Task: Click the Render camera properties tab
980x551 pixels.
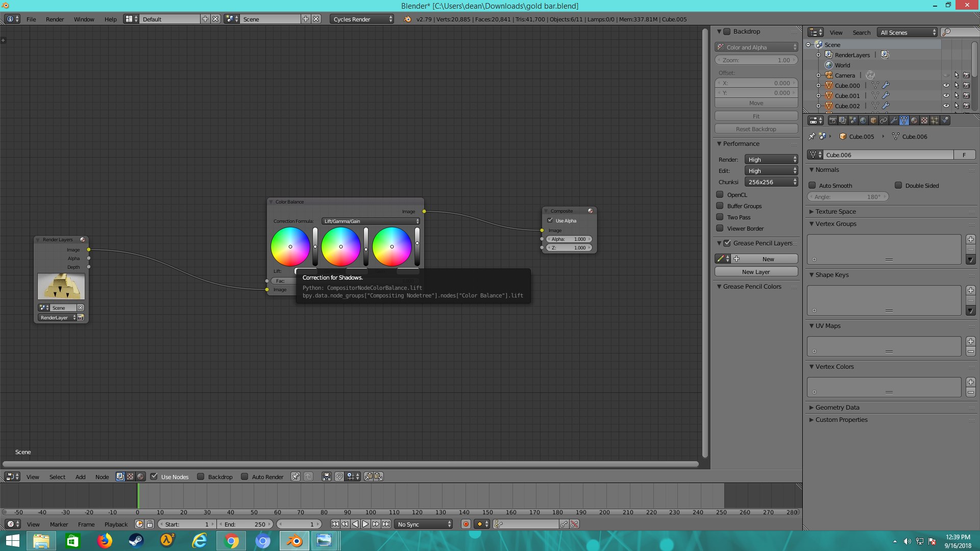Action: pyautogui.click(x=833, y=120)
